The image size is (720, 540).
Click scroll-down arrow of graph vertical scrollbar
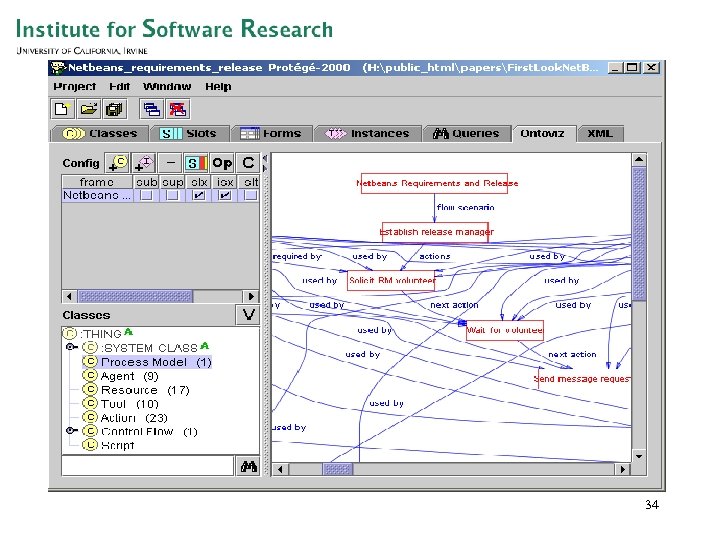tap(639, 456)
